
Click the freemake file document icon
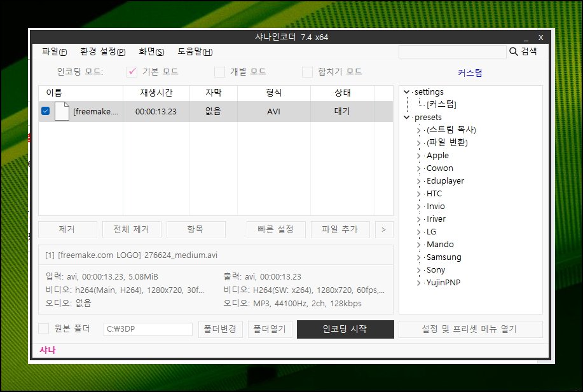click(x=62, y=111)
